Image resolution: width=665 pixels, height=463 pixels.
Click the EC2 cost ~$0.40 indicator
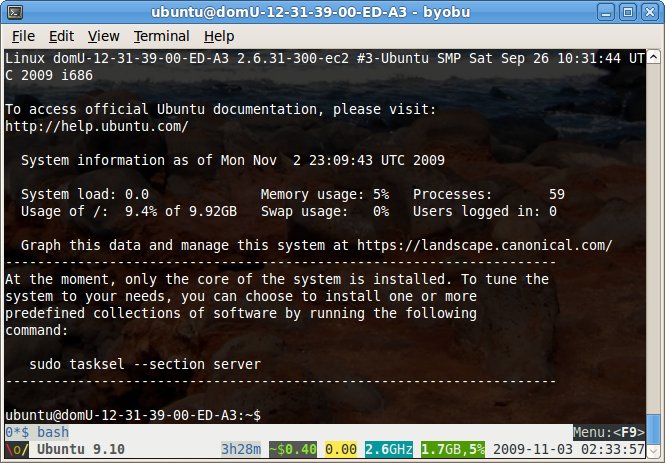click(x=291, y=449)
